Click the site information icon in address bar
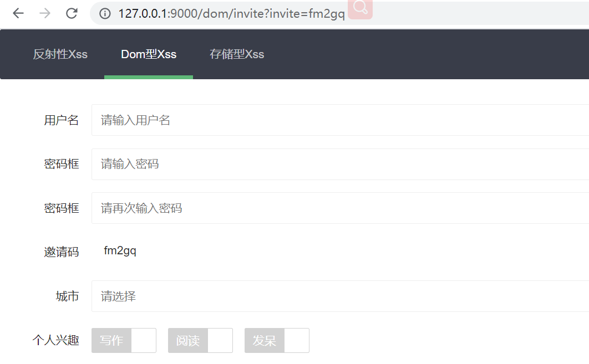The height and width of the screenshot is (364, 589). [105, 13]
